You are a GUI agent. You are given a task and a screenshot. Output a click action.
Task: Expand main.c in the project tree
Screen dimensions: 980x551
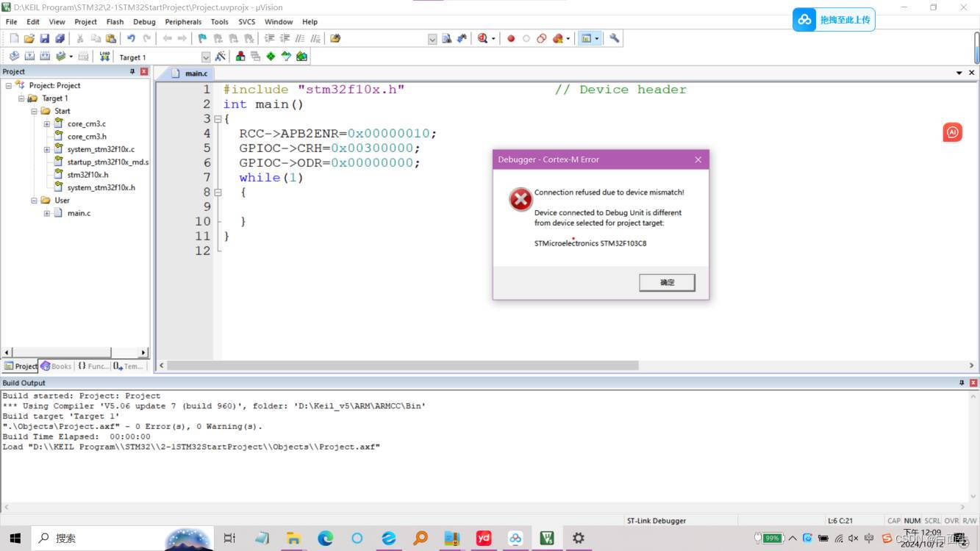click(47, 213)
